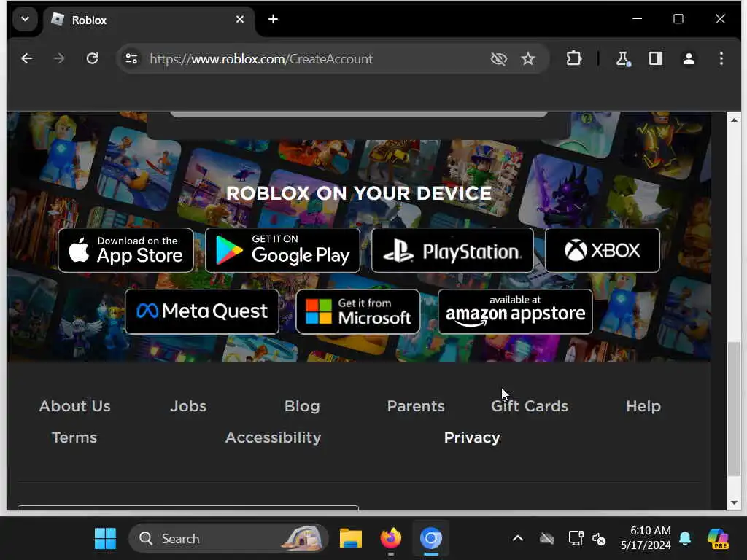Select the Chrome taskbar icon
The image size is (747, 560).
[430, 539]
